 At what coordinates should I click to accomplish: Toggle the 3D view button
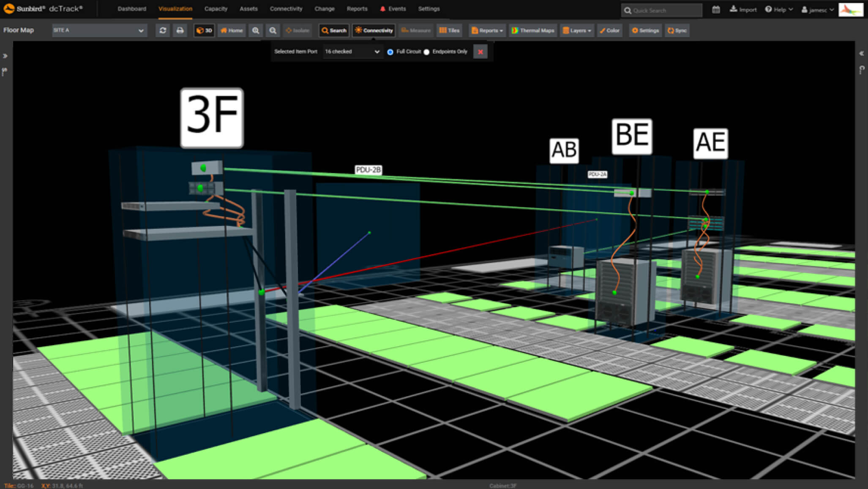[x=204, y=30]
